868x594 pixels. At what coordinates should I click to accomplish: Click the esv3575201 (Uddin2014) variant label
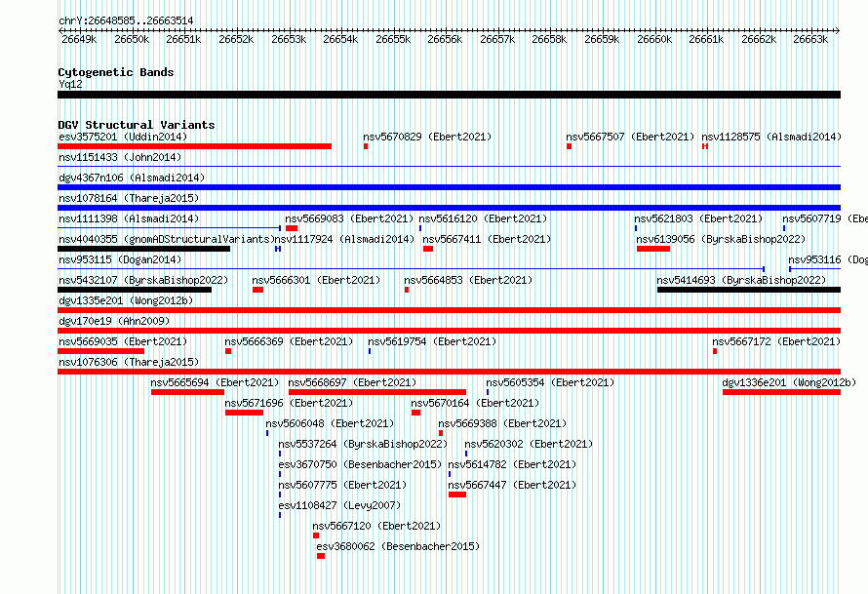[x=123, y=137]
